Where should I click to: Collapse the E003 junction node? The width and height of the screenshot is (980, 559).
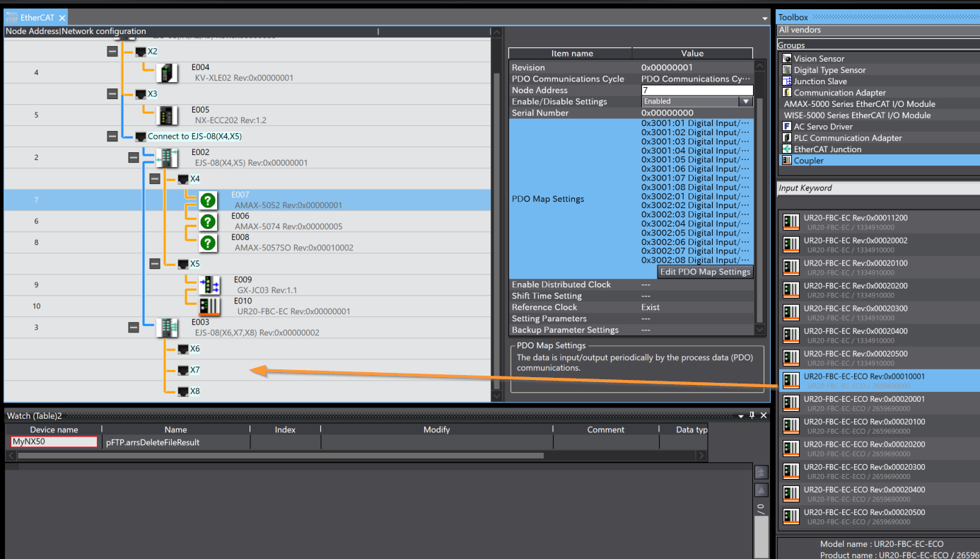tap(133, 328)
